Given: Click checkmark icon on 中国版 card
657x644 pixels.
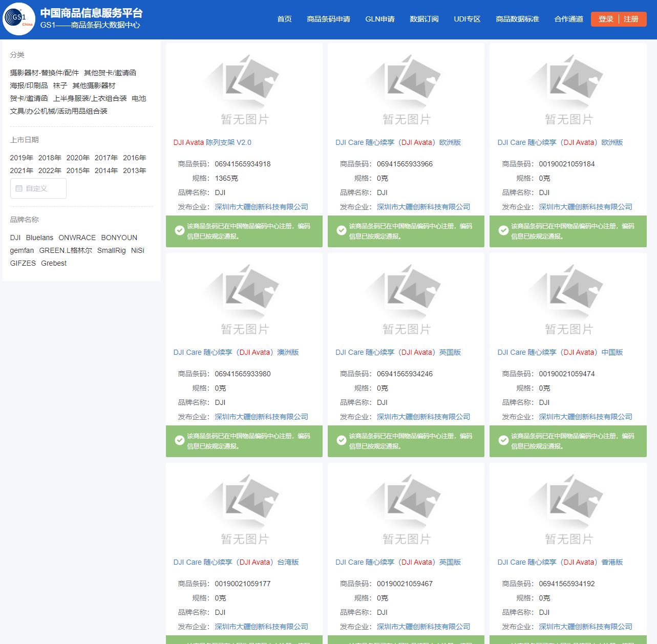Looking at the screenshot, I should (503, 440).
